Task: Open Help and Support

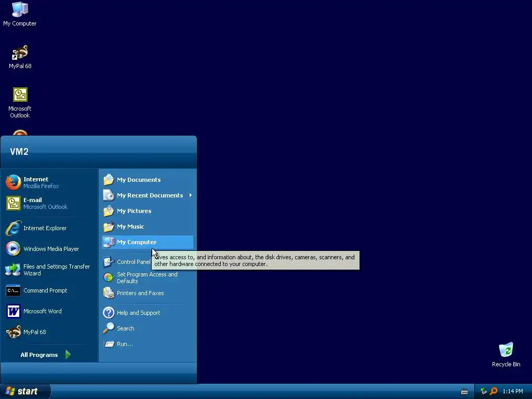Action: point(148,312)
